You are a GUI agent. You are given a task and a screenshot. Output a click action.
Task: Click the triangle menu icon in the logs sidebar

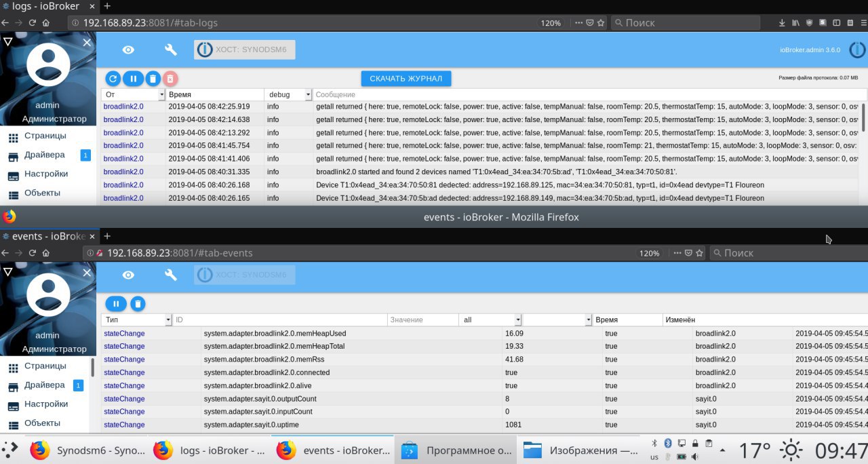pyautogui.click(x=7, y=42)
